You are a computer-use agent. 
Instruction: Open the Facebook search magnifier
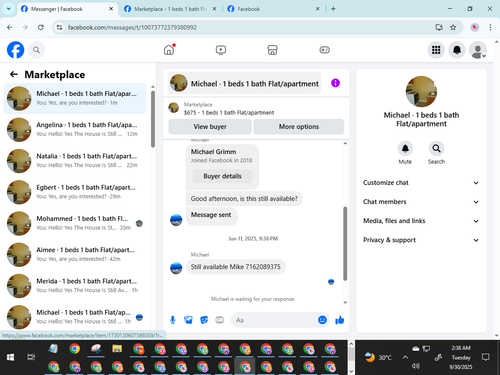point(36,50)
